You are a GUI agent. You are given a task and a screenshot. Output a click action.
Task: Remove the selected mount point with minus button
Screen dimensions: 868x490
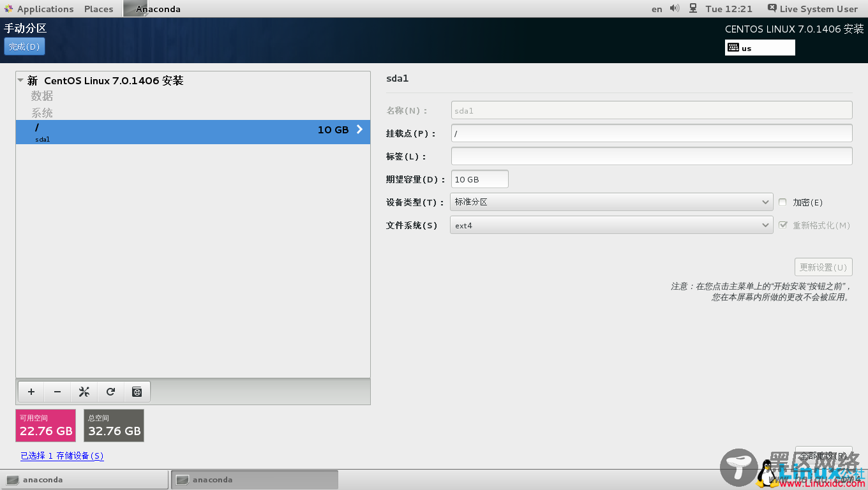tap(57, 392)
